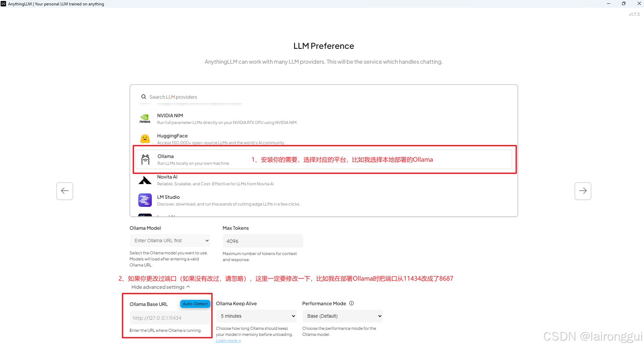
Task: Click Novita AI description text
Action: 215,184
